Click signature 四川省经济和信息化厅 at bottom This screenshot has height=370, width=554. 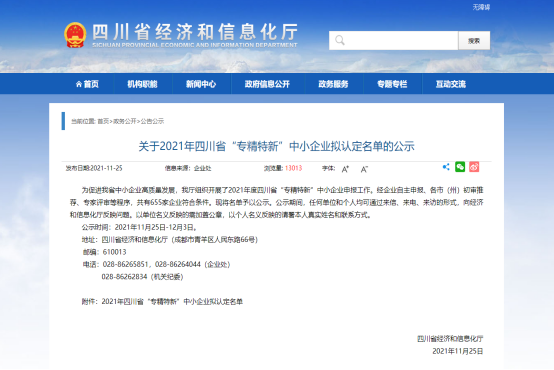click(x=450, y=339)
